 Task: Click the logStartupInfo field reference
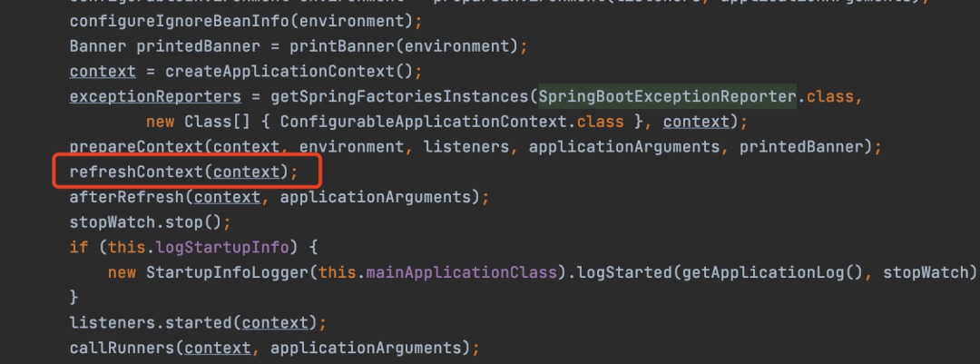(x=222, y=247)
